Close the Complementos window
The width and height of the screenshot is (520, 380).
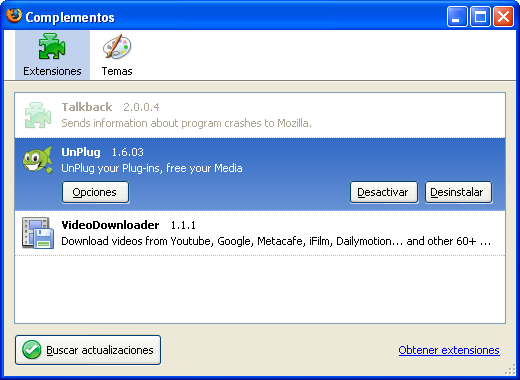pos(503,16)
